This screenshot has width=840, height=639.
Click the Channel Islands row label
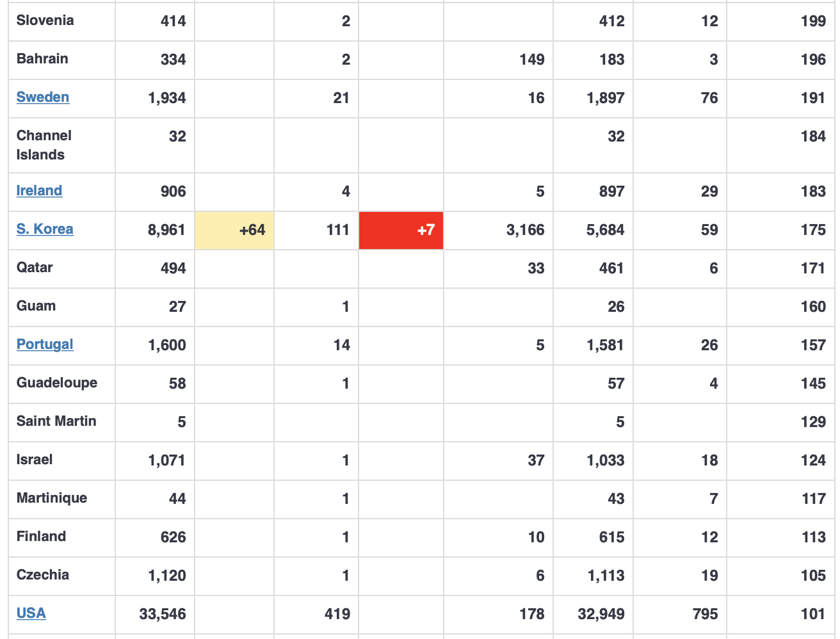coord(44,145)
